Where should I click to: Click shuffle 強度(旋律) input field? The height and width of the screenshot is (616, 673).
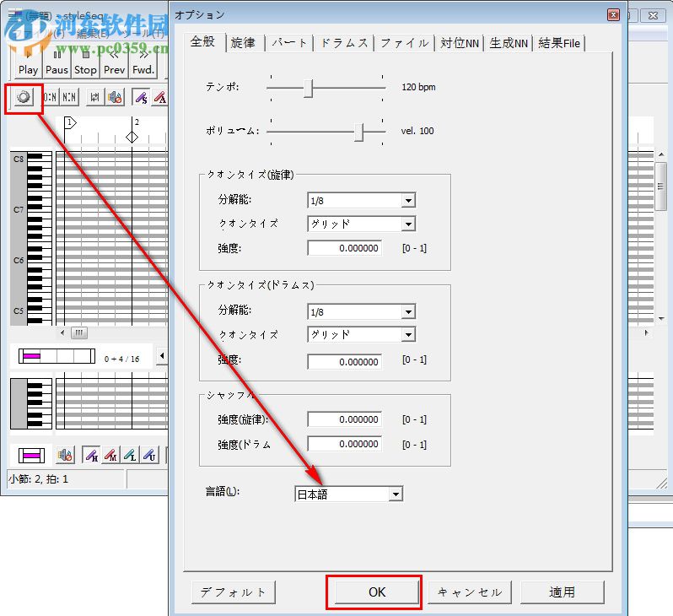point(345,419)
